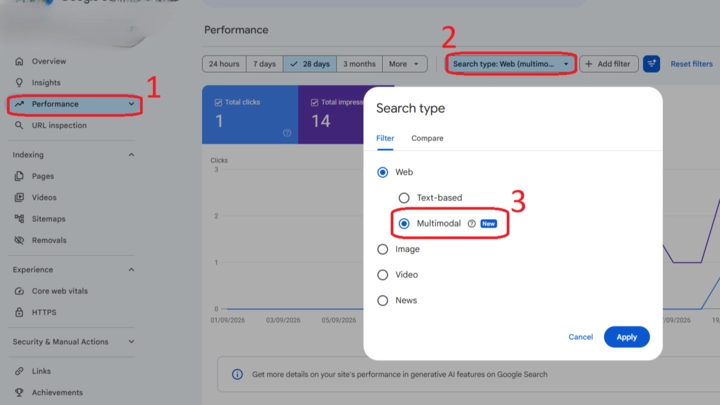720x405 pixels.
Task: Click the Videos icon in sidebar
Action: [19, 197]
